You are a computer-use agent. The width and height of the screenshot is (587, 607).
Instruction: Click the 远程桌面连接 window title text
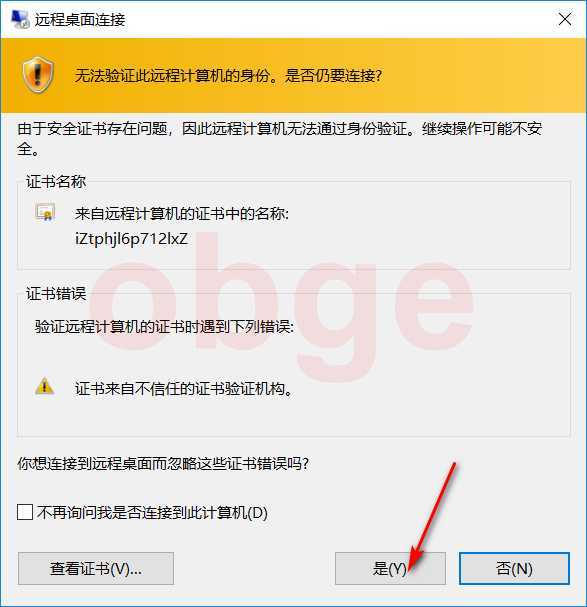(x=80, y=20)
